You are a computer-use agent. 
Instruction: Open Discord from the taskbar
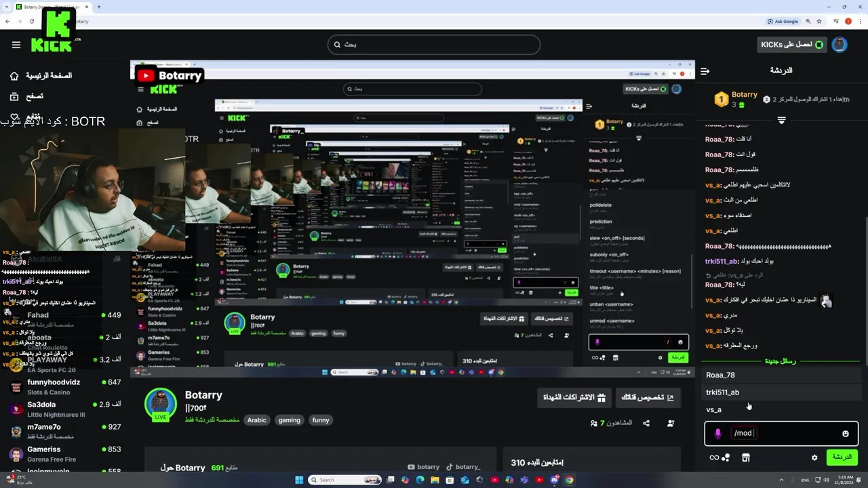[x=555, y=480]
